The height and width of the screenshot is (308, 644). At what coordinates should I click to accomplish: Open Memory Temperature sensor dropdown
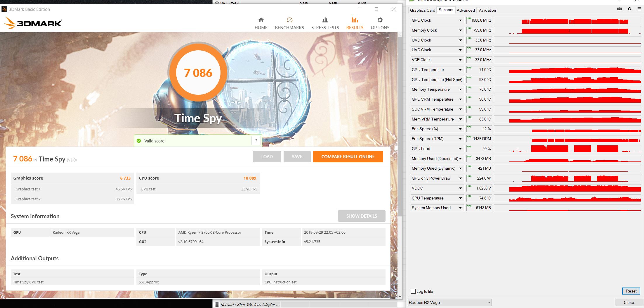pos(460,89)
